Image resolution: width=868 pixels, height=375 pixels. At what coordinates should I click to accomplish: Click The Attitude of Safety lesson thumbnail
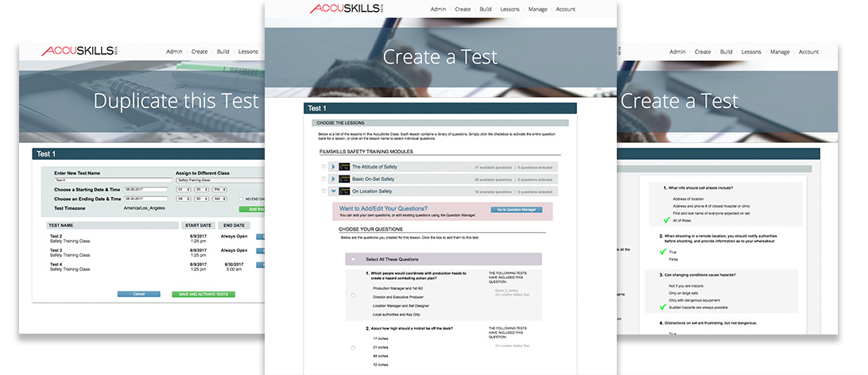click(344, 167)
